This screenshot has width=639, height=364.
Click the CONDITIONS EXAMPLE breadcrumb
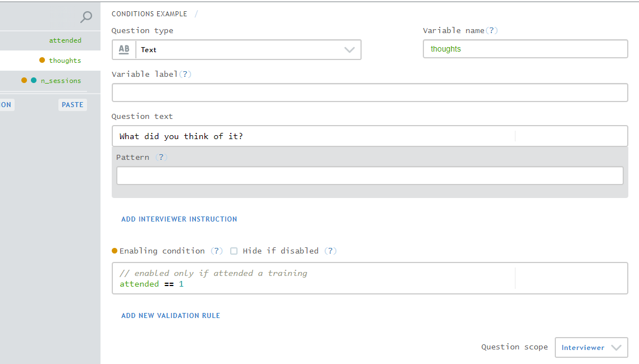coord(149,14)
